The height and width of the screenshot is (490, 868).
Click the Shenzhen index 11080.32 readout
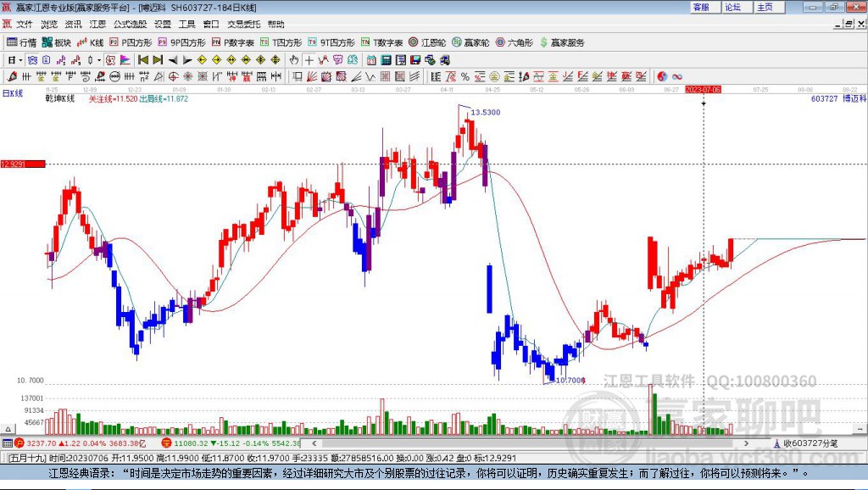pos(231,443)
